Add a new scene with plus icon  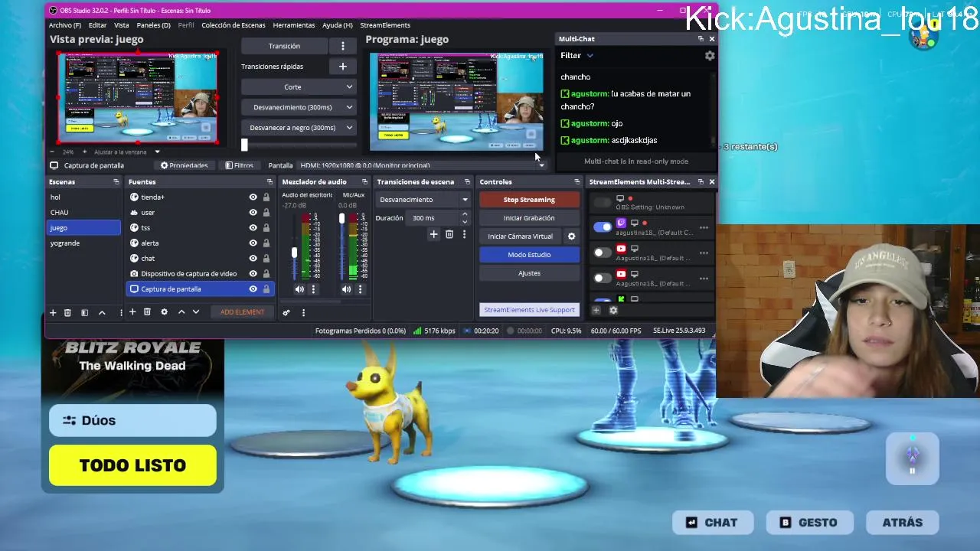pyautogui.click(x=53, y=312)
